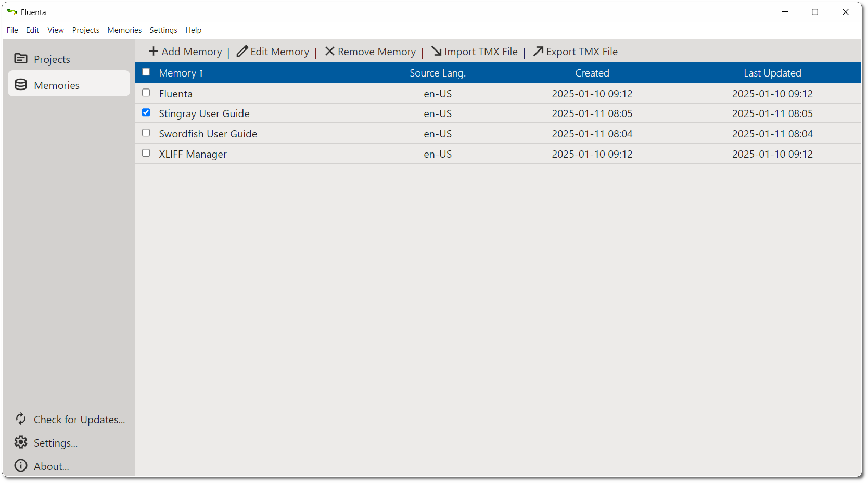
Task: Sort by the Last Updated column
Action: [772, 73]
